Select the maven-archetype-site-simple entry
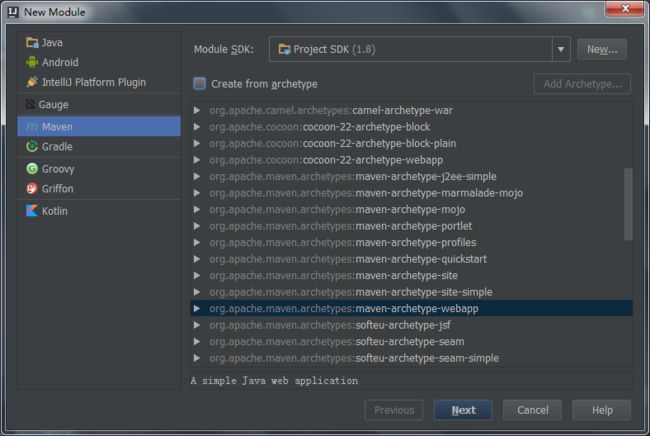 [351, 292]
